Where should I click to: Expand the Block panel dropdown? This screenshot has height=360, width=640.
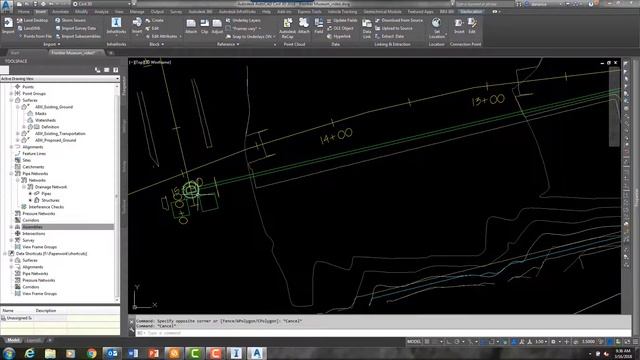[x=157, y=44]
